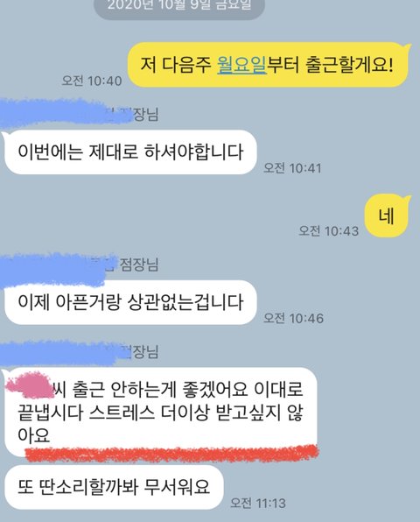Tap the red underline stroke
The width and height of the screenshot is (420, 522).
coord(171,454)
